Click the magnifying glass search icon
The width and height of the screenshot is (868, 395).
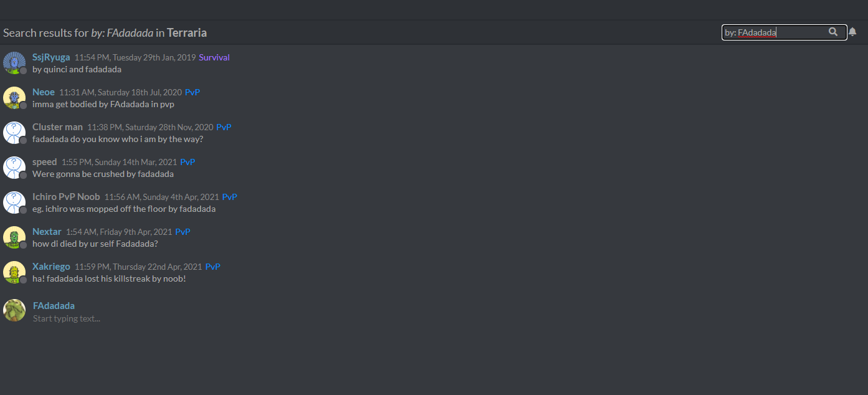[833, 32]
